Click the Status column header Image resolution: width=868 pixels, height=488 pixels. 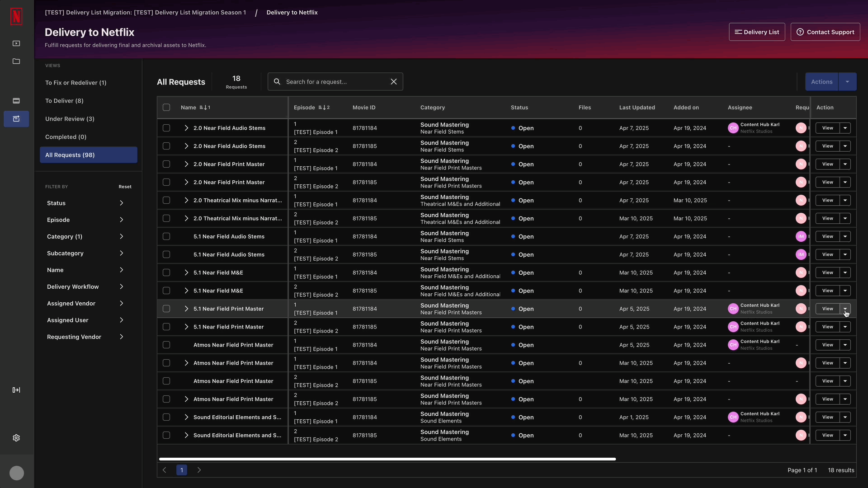519,108
